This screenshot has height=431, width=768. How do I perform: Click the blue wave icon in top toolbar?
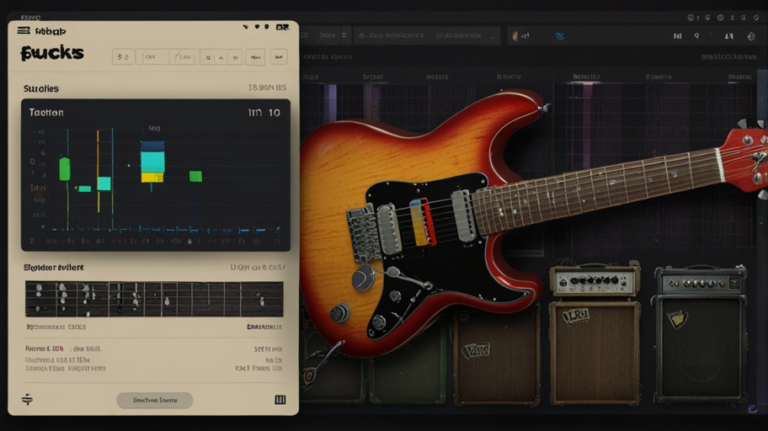tap(559, 36)
